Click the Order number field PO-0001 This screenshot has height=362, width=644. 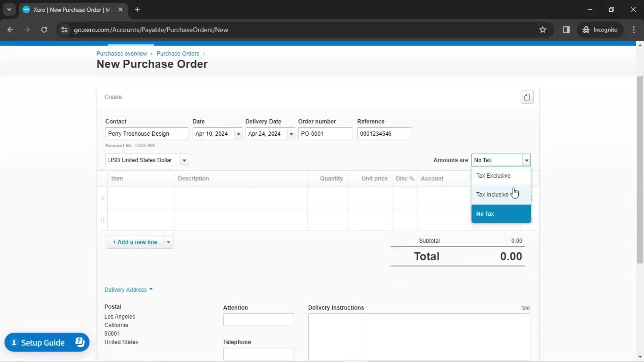[325, 134]
